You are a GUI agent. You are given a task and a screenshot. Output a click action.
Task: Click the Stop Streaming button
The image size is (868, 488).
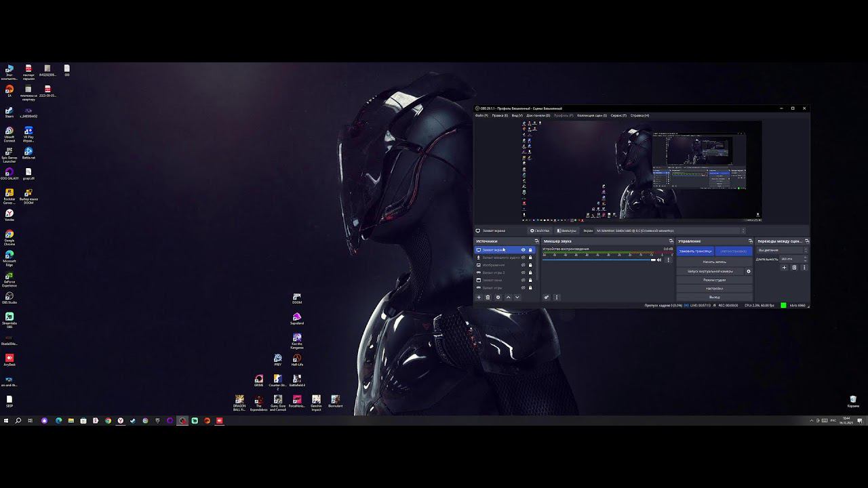pyautogui.click(x=695, y=251)
